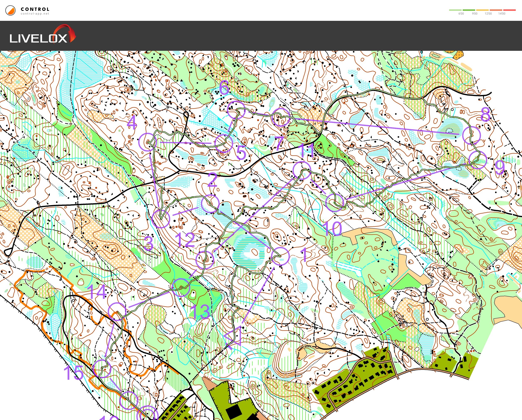Click the Livelox logo in dark banner

click(43, 34)
